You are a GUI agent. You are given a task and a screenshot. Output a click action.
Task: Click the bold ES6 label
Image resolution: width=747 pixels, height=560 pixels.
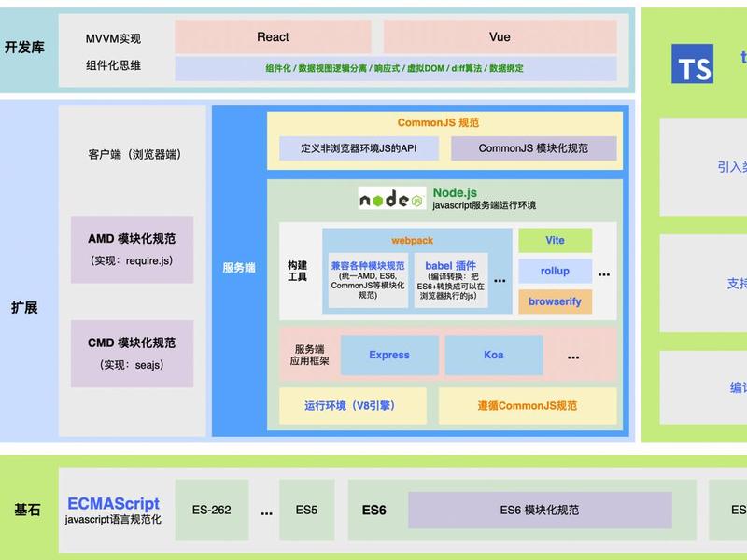[374, 510]
